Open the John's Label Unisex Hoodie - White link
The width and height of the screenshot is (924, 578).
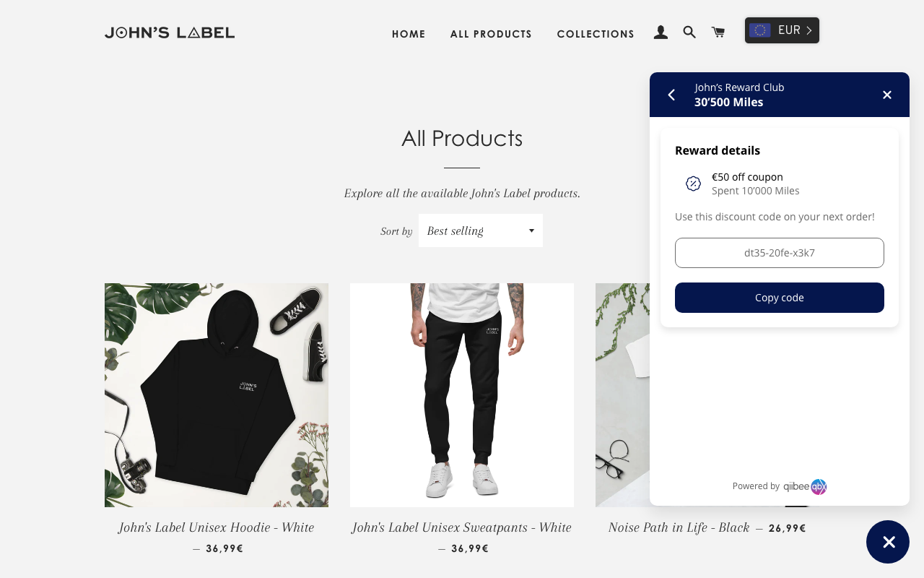[x=217, y=527]
